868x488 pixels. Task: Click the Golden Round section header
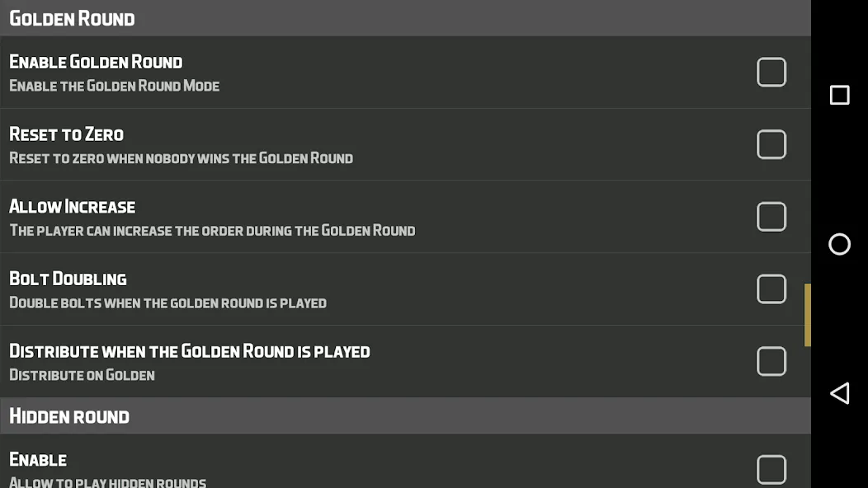point(72,18)
